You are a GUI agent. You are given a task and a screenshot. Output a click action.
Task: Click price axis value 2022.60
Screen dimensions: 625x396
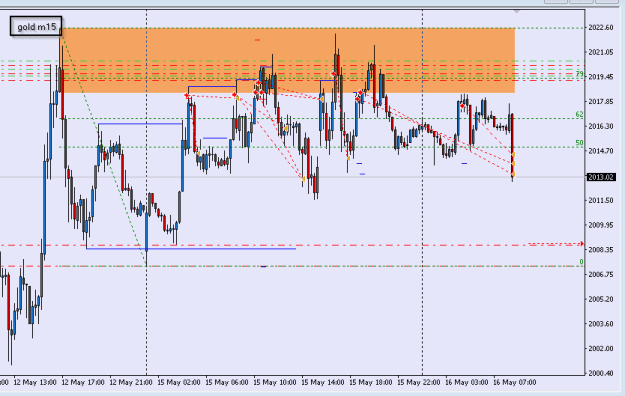[601, 28]
